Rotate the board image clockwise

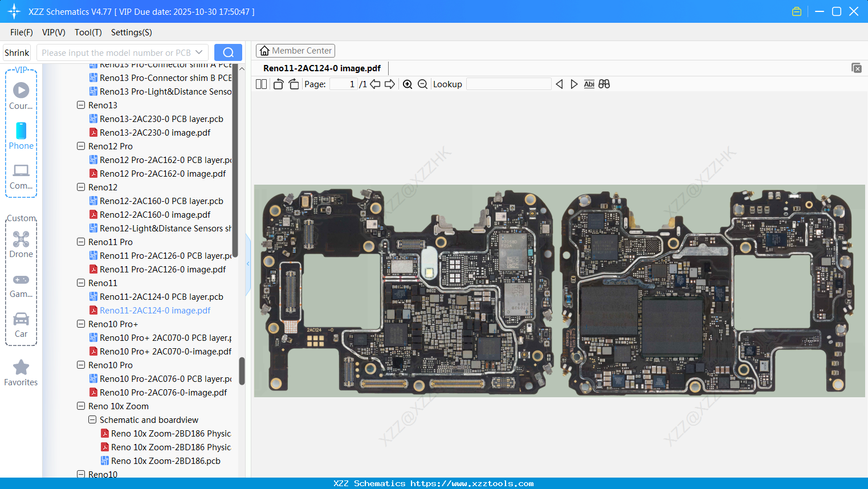click(x=293, y=84)
